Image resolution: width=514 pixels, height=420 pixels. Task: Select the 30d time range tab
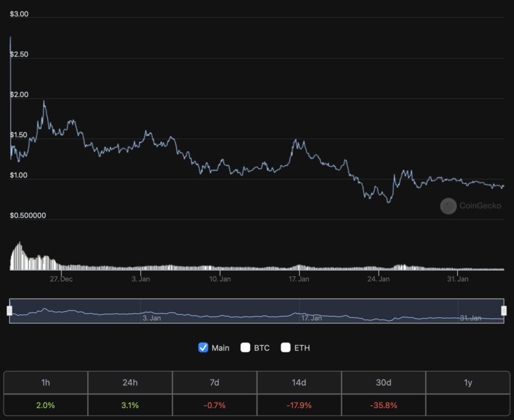(x=383, y=383)
